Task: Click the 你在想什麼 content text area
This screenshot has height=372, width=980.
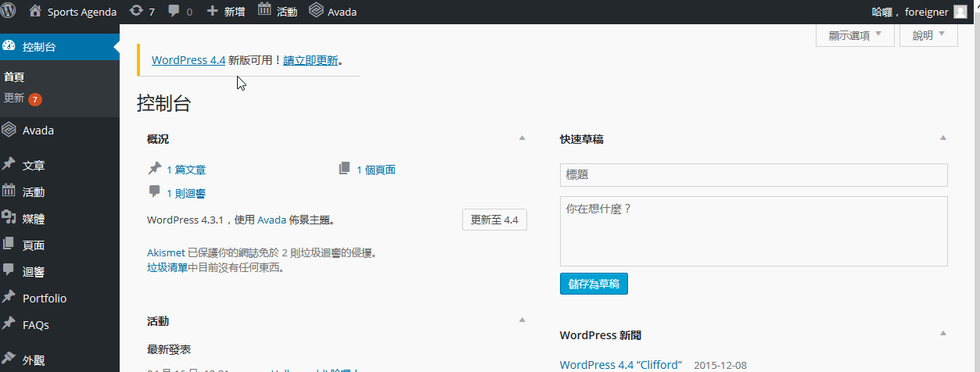Action: click(754, 231)
